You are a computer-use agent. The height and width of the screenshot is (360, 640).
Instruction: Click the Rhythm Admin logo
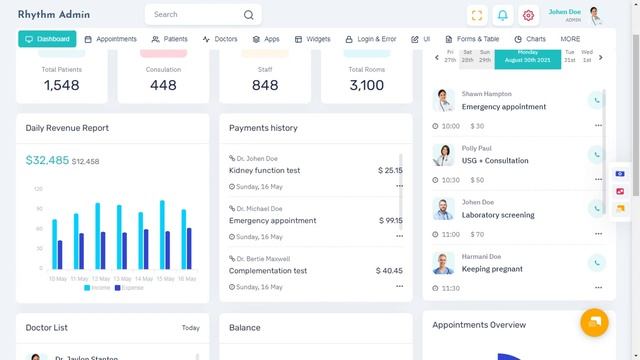tap(54, 15)
